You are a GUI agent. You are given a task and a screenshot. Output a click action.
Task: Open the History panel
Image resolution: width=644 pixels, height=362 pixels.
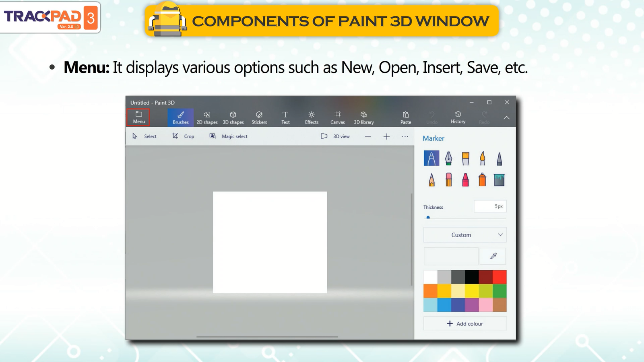(458, 117)
